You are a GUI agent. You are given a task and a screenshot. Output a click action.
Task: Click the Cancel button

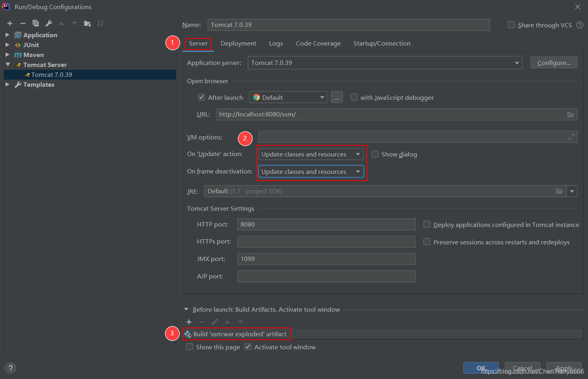(x=523, y=368)
